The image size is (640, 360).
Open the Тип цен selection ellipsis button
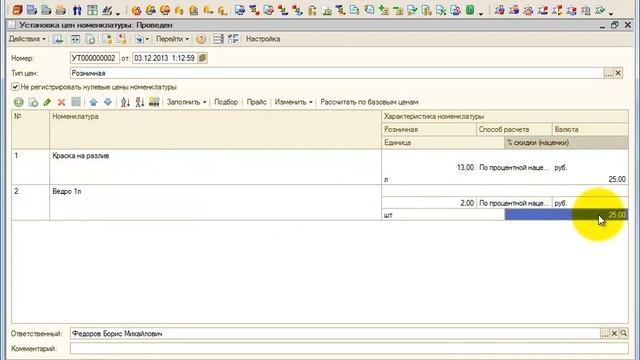[609, 73]
